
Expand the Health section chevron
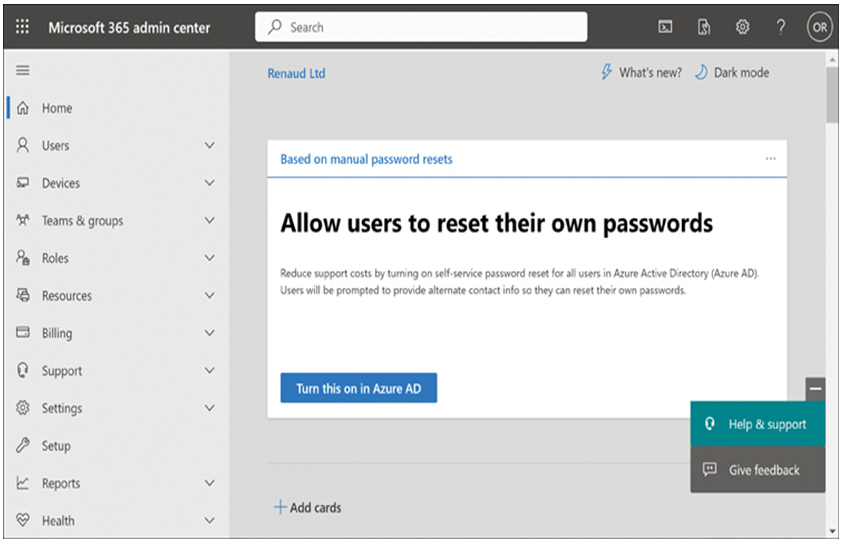[x=209, y=520]
